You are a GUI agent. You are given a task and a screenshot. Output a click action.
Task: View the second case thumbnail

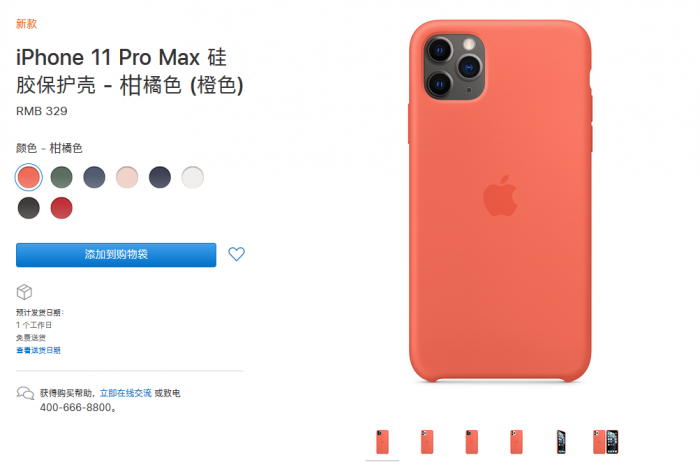[427, 442]
